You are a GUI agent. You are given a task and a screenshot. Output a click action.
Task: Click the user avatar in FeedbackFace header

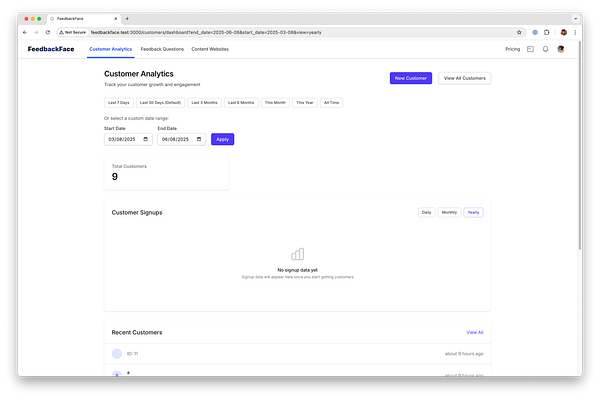561,49
